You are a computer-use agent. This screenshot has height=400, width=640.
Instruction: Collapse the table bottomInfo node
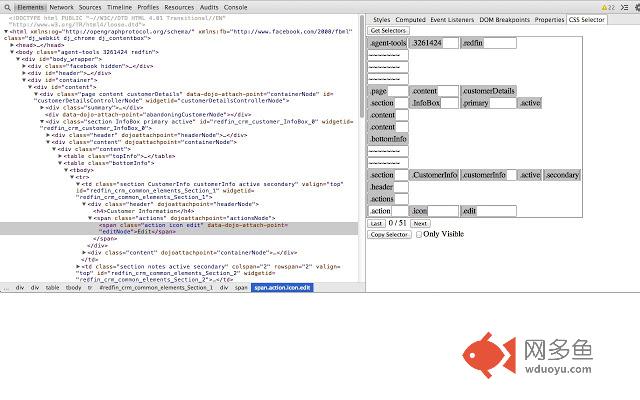point(60,163)
